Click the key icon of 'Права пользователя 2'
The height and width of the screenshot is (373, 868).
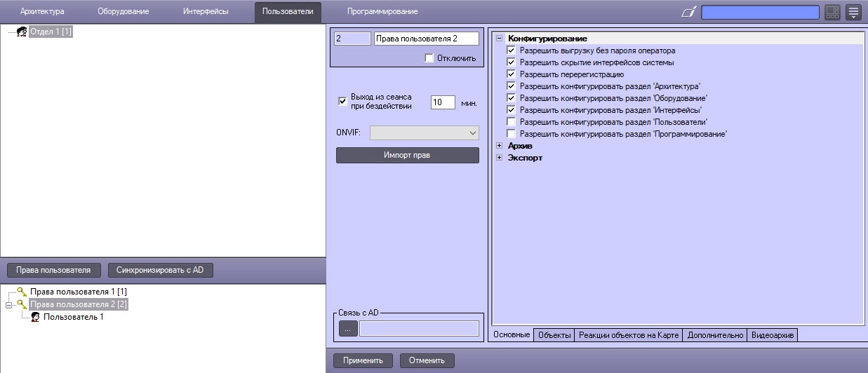(22, 304)
